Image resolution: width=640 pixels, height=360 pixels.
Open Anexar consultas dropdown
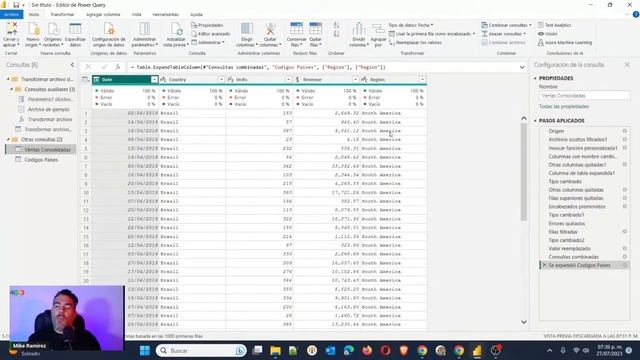[504, 34]
